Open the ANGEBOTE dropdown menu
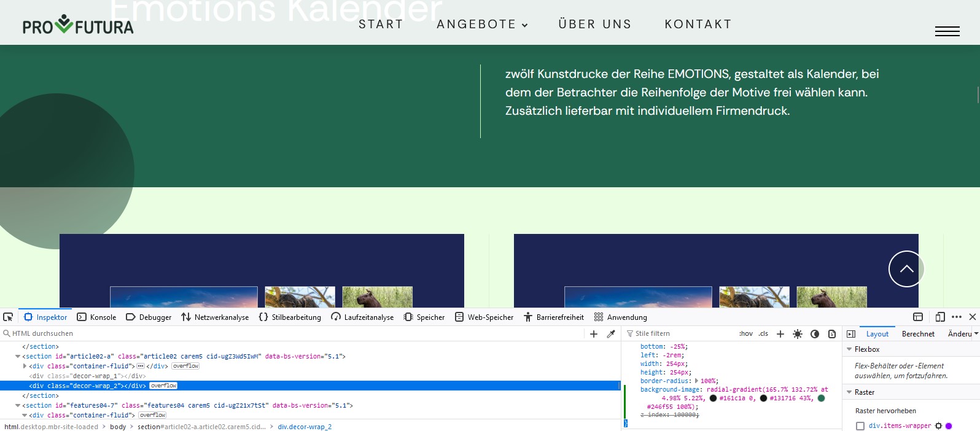 (x=482, y=25)
